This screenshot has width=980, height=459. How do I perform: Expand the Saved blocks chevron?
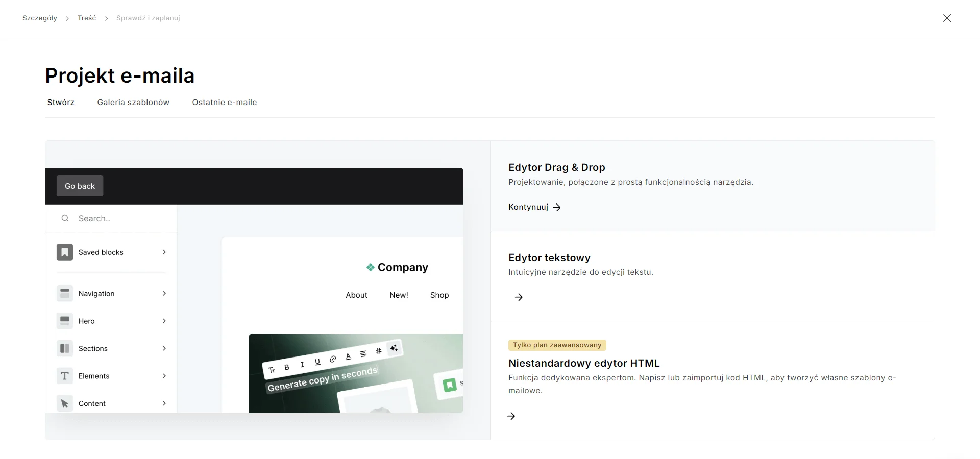pyautogui.click(x=164, y=252)
